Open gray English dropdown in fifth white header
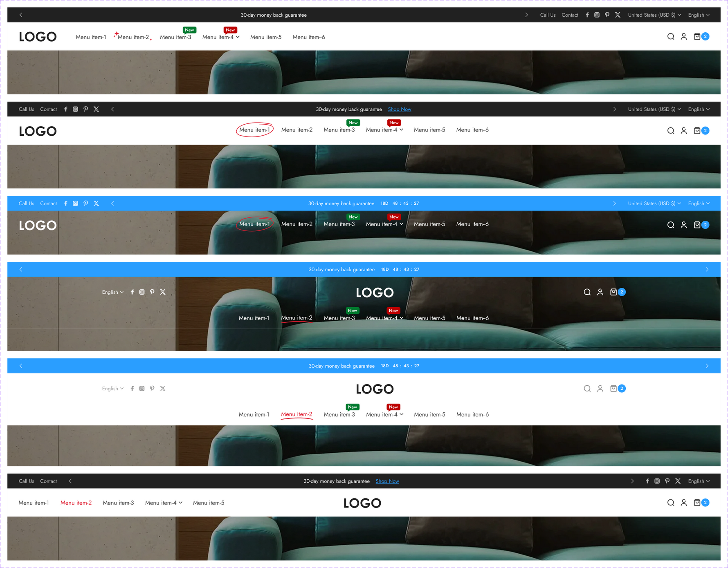This screenshot has height=568, width=728. 113,389
